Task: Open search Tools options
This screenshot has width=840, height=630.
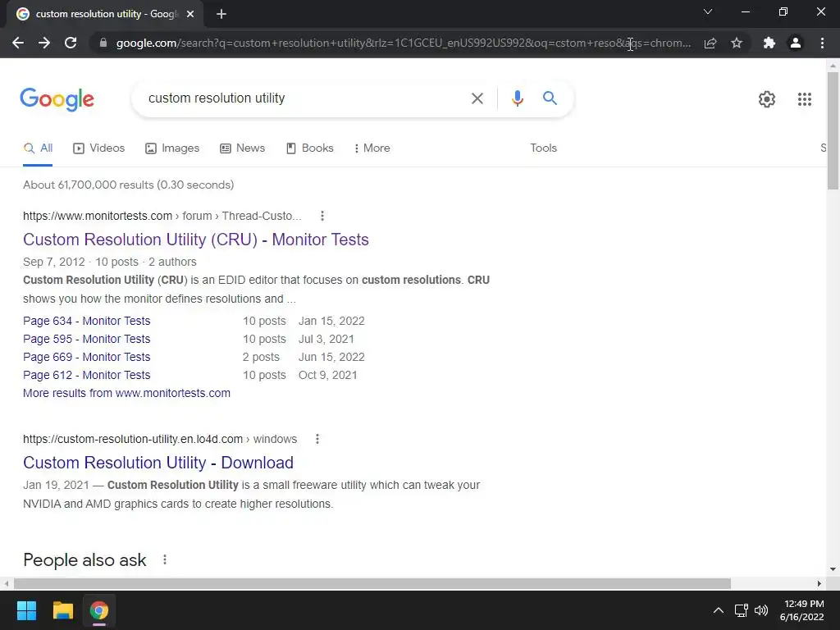Action: click(543, 148)
